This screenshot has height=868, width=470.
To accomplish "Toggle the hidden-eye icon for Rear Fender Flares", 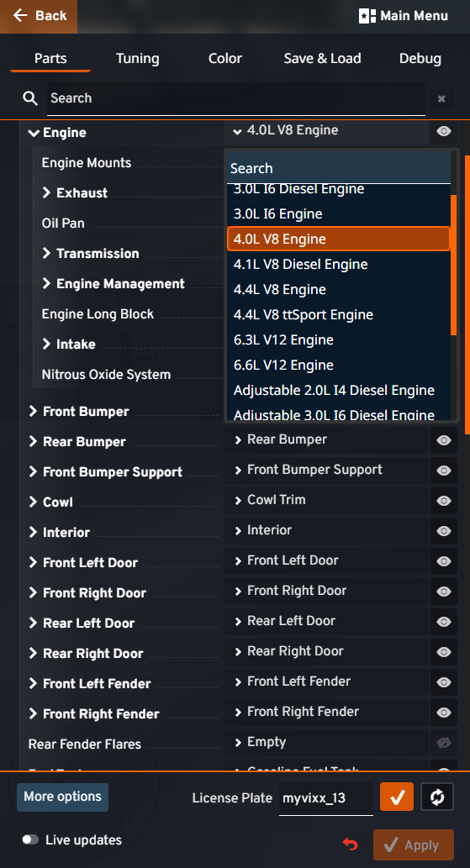I will tap(443, 742).
